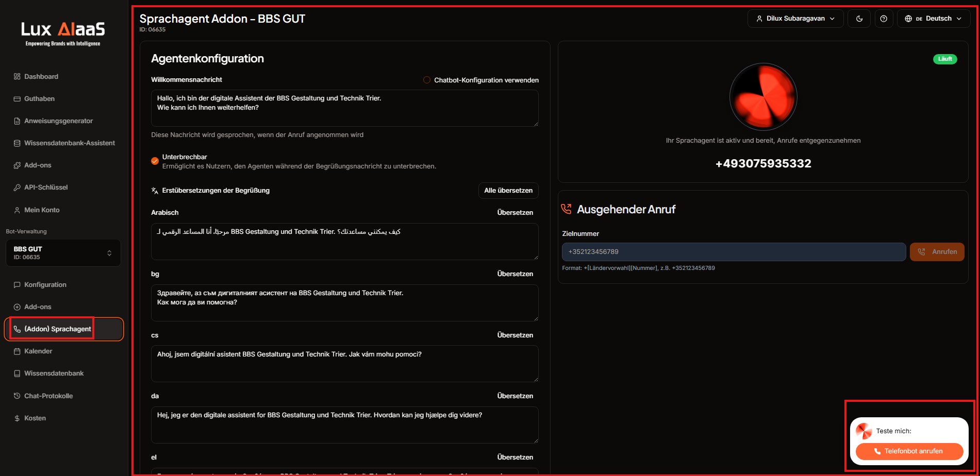Click the Mein Konto person icon
Screen dimensions: 980x476
tap(17, 210)
